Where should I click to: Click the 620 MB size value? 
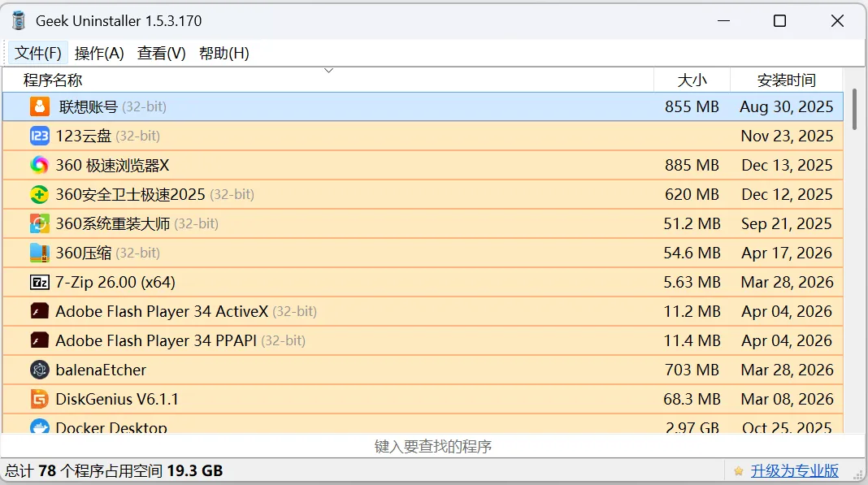point(692,194)
